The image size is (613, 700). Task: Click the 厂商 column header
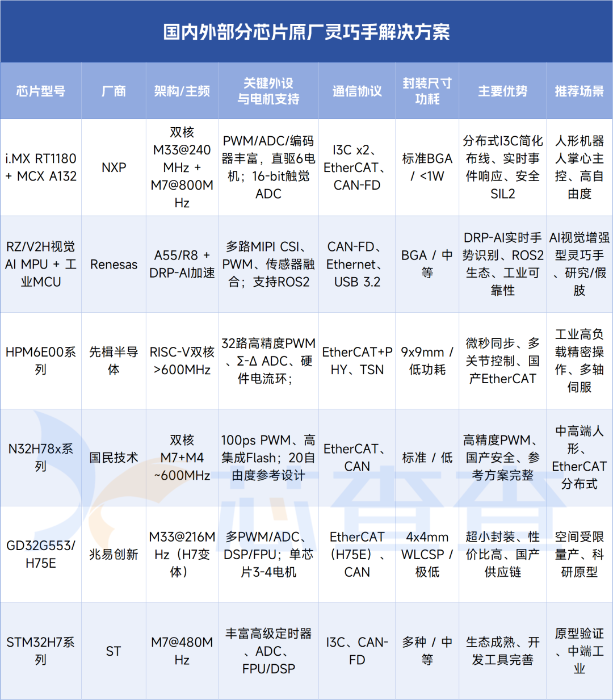[x=114, y=91]
